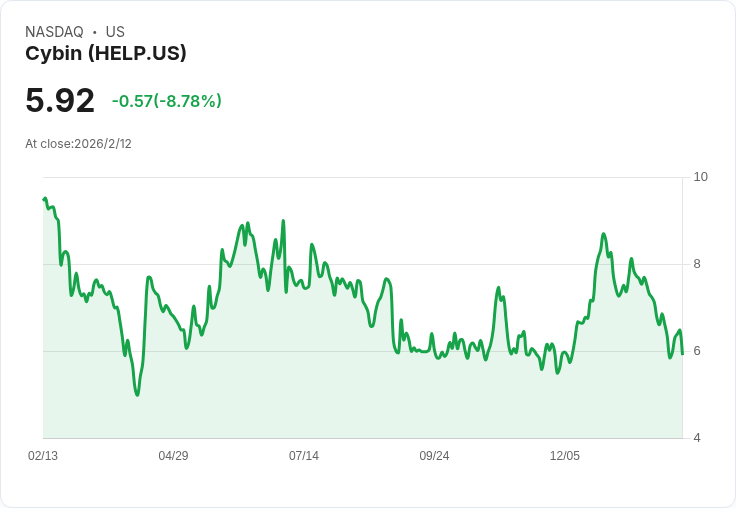This screenshot has height=508, width=736.
Task: Click the separator dot between NASDAQ and US
Action: pos(94,32)
